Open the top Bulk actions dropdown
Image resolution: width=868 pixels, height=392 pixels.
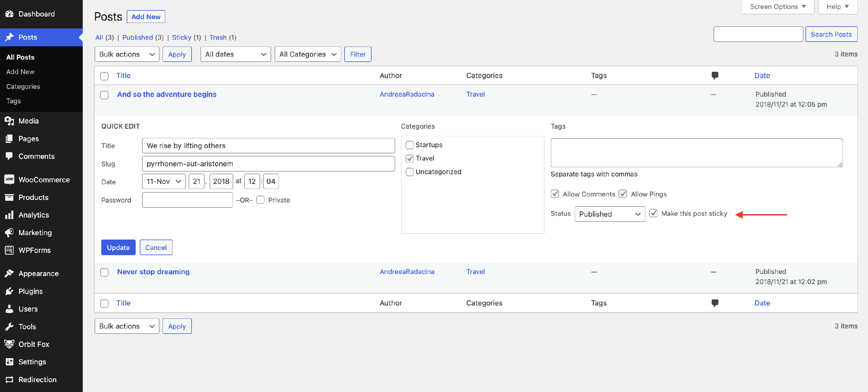[x=127, y=54]
